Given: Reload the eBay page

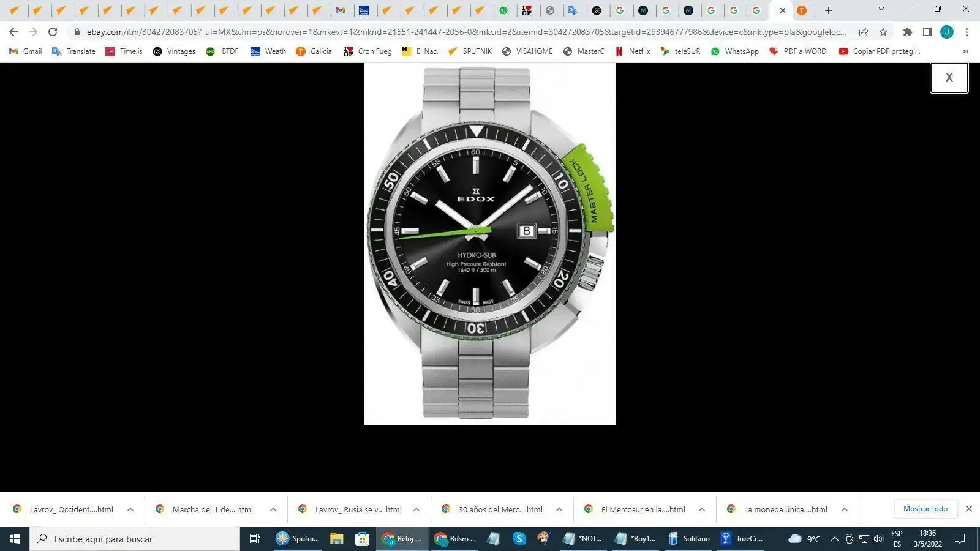Looking at the screenshot, I should (53, 32).
